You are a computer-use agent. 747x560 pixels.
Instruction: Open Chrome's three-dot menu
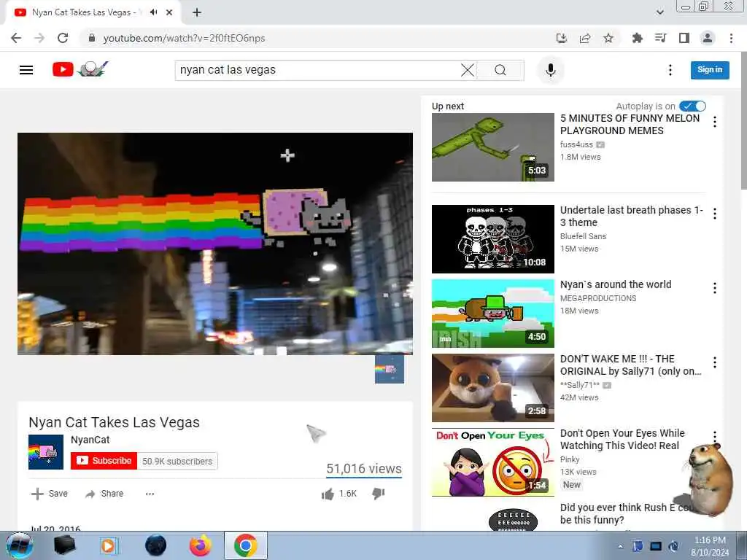(731, 38)
